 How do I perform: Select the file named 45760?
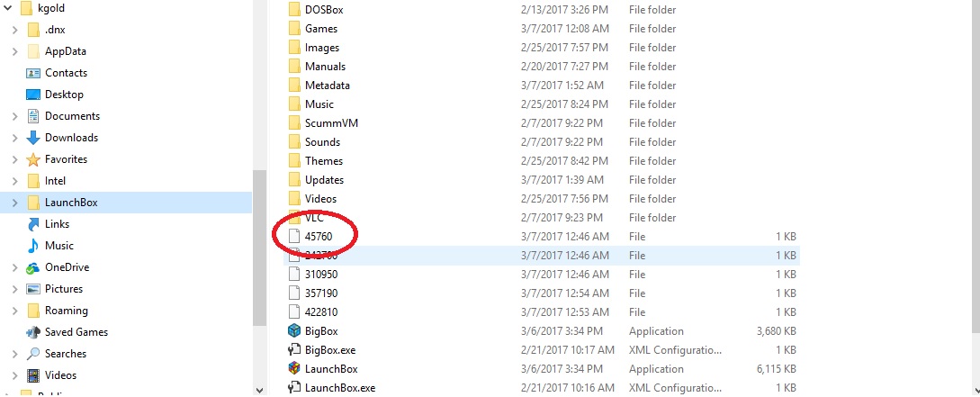(319, 237)
